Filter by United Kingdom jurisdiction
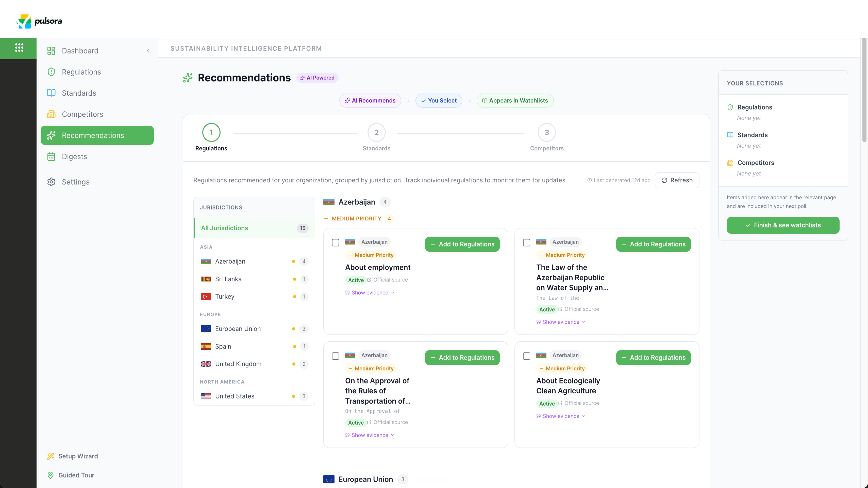The height and width of the screenshot is (488, 868). (x=254, y=364)
